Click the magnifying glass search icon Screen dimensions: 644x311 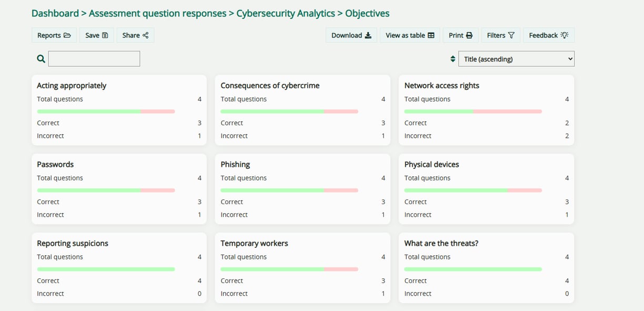click(x=41, y=59)
